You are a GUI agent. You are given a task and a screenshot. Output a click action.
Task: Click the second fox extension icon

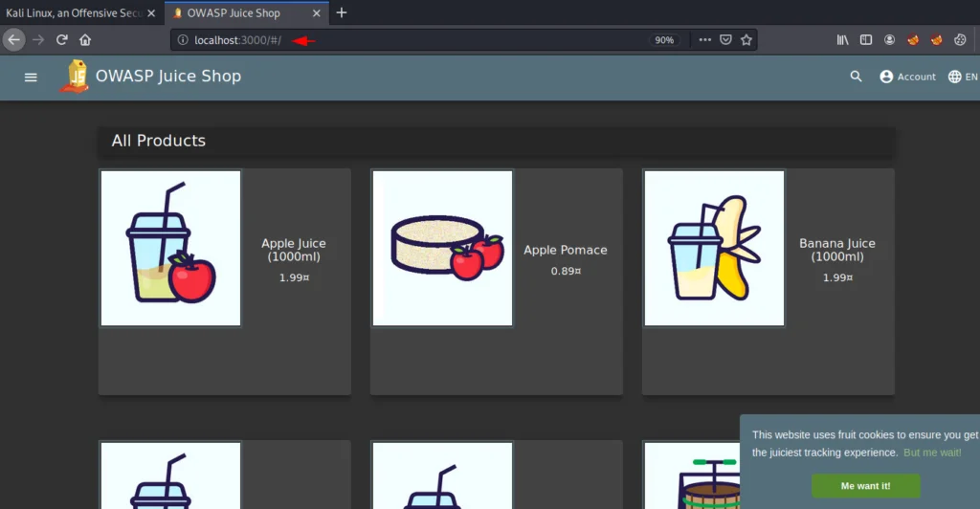click(936, 40)
